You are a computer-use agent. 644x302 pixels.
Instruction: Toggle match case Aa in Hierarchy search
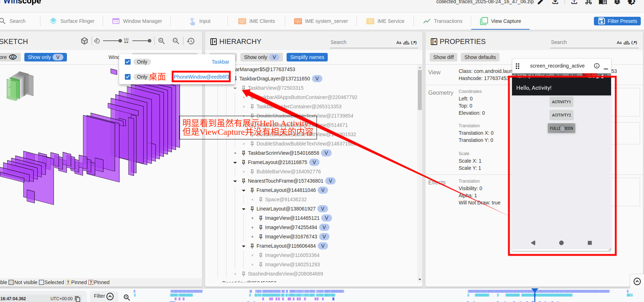(399, 43)
